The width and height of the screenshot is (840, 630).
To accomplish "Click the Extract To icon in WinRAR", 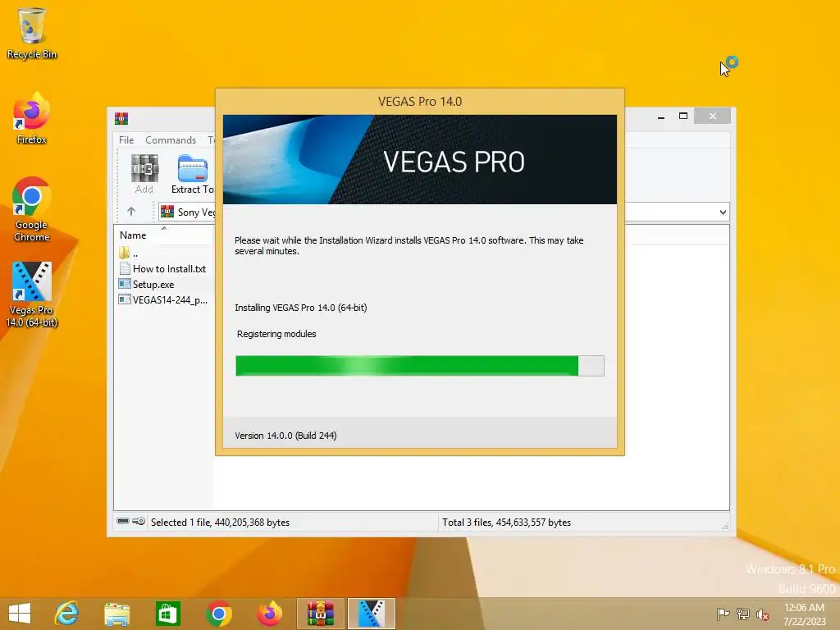I will click(x=193, y=174).
